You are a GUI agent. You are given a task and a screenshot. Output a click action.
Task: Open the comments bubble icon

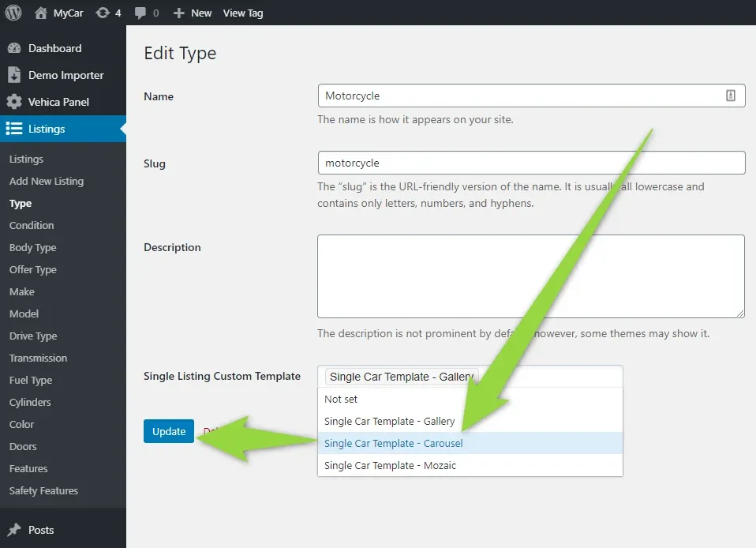tap(140, 13)
